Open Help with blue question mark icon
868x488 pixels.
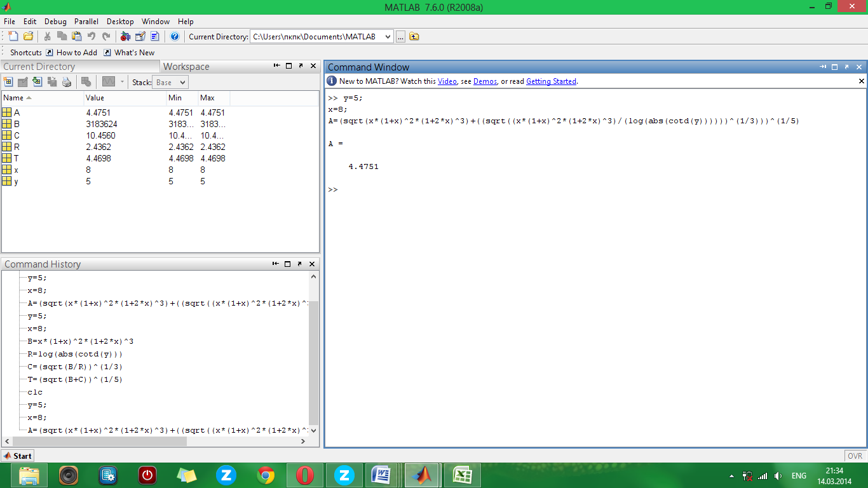click(x=175, y=36)
